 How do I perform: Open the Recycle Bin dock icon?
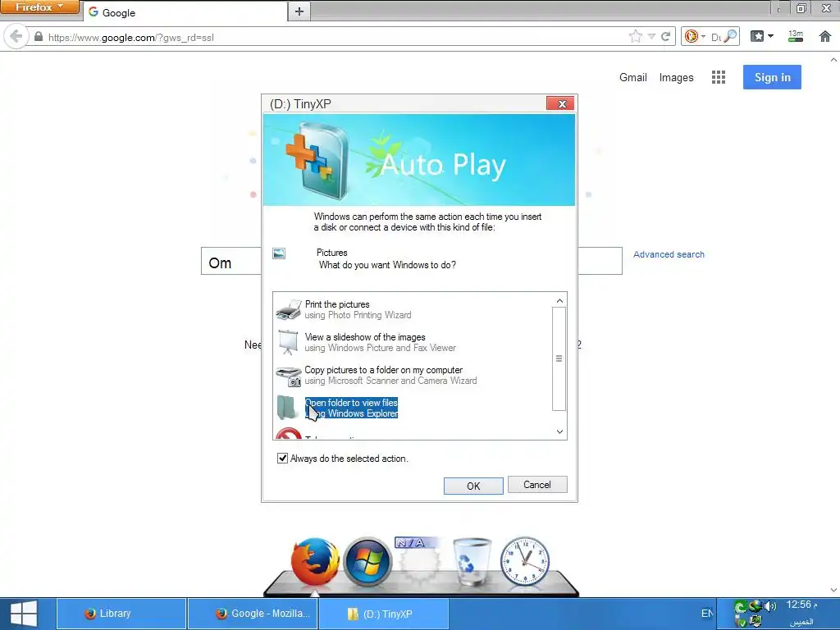(472, 561)
